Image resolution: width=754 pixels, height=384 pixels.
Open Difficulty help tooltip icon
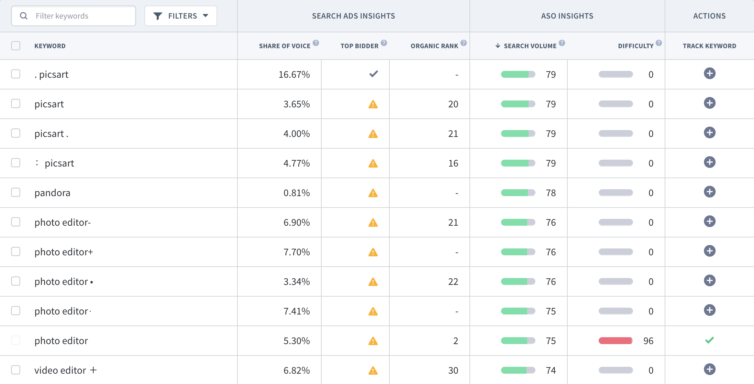659,43
